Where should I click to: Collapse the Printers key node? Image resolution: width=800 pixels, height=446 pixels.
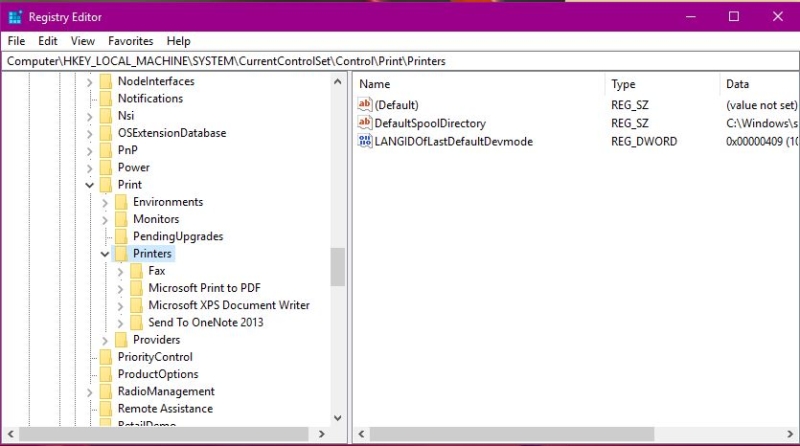pyautogui.click(x=105, y=254)
